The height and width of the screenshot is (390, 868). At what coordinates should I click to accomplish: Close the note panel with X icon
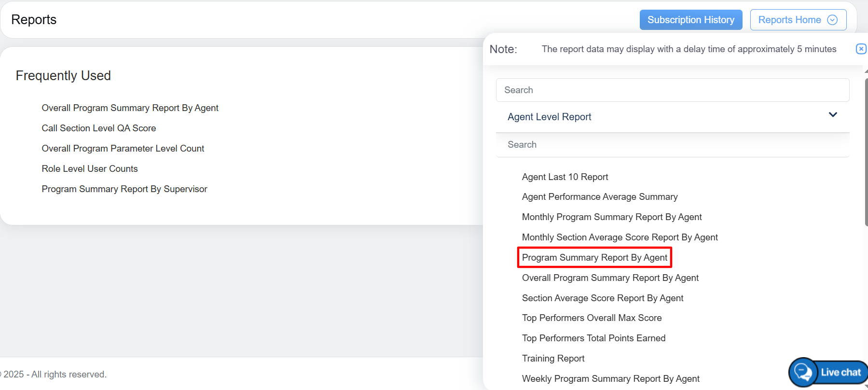coord(861,49)
